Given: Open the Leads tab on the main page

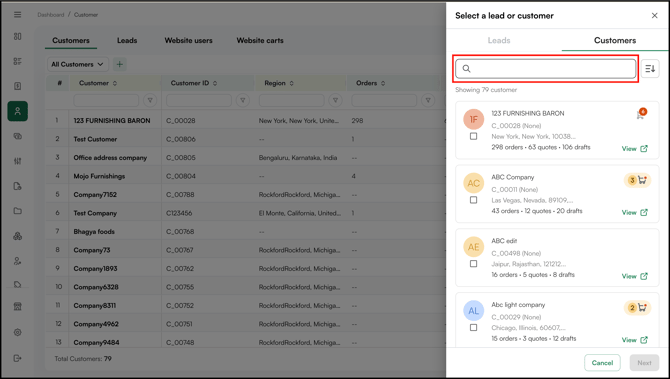Looking at the screenshot, I should coord(127,41).
